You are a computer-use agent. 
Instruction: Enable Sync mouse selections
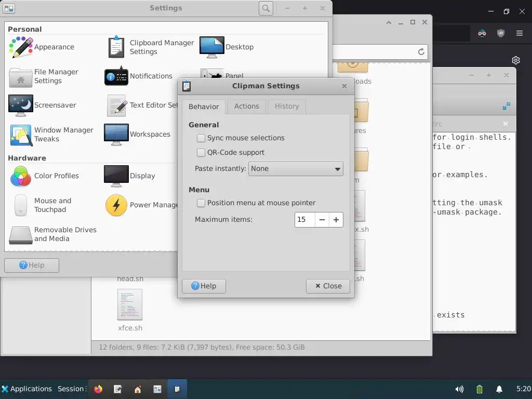pyautogui.click(x=201, y=138)
